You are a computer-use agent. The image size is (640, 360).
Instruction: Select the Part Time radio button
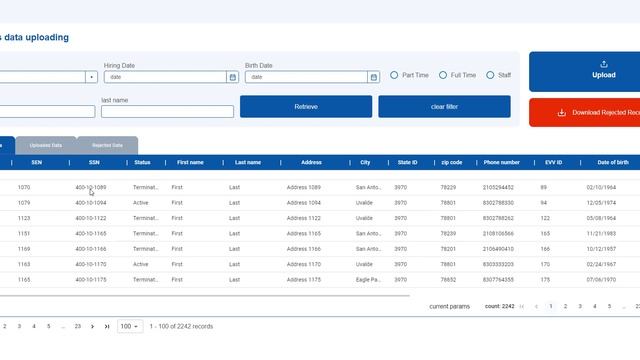pyautogui.click(x=394, y=75)
